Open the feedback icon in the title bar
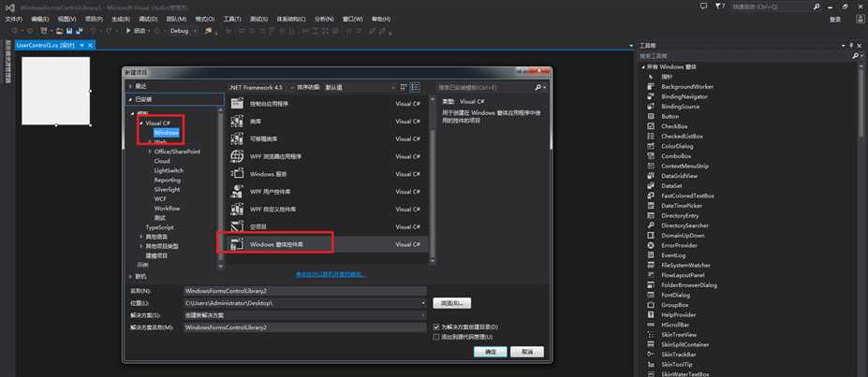 click(703, 7)
